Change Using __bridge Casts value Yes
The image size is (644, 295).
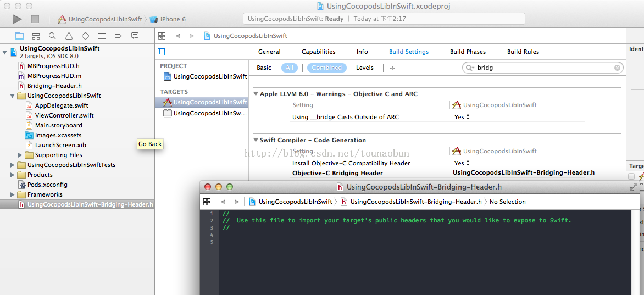(x=462, y=117)
